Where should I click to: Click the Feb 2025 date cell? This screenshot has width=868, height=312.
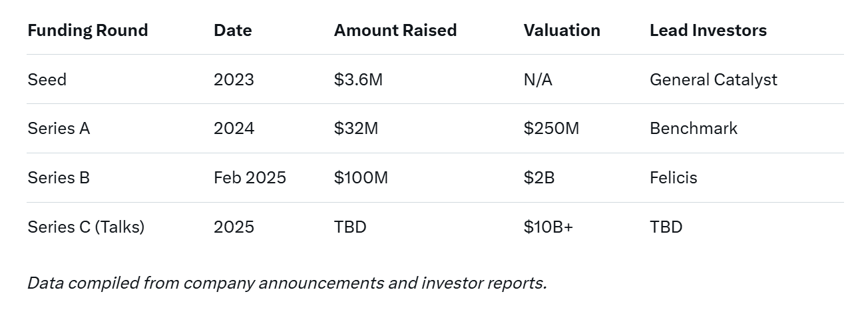[250, 178]
